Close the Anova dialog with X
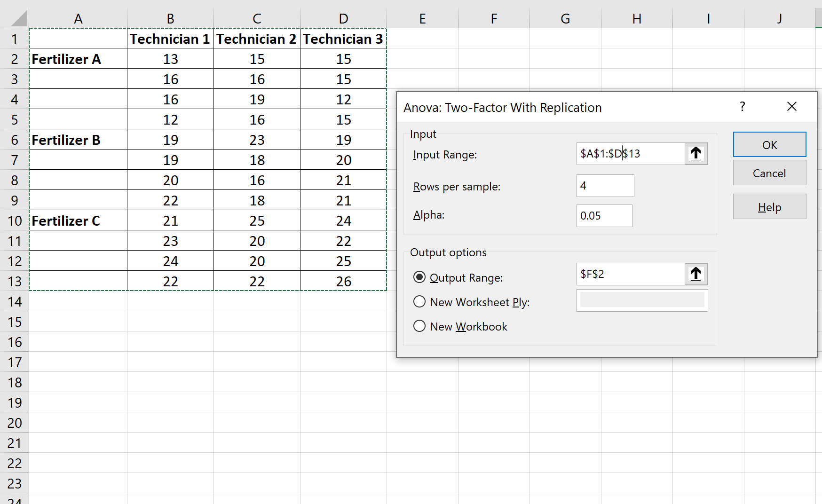 [792, 107]
